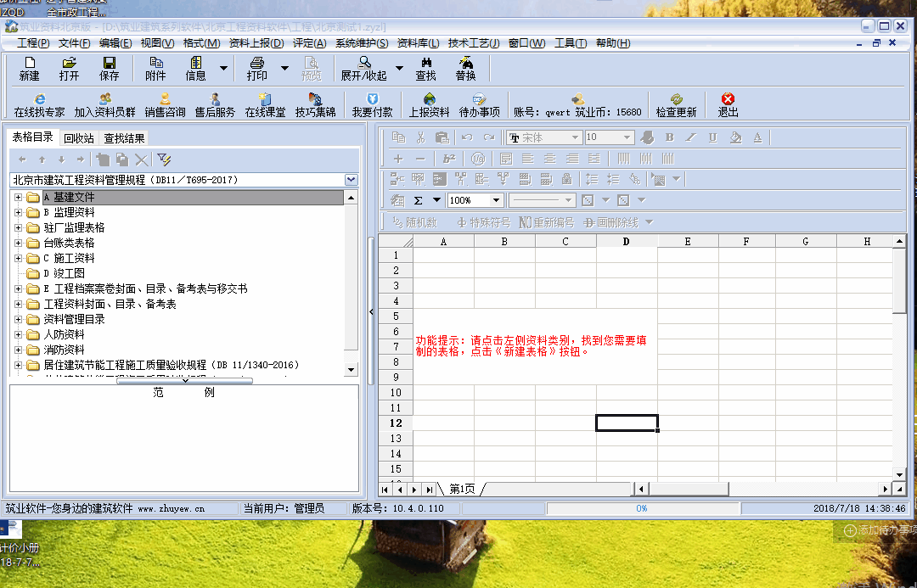
Task: Click the 上报资料 upload data icon
Action: pos(429,100)
